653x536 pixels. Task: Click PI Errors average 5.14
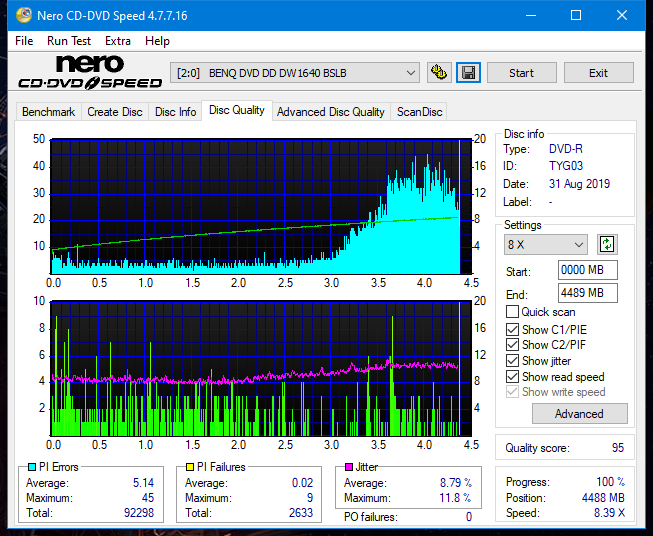143,483
